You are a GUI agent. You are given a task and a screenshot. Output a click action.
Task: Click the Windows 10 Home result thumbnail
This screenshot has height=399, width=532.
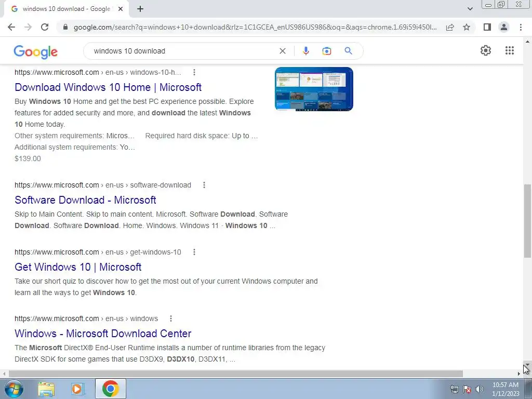(314, 89)
